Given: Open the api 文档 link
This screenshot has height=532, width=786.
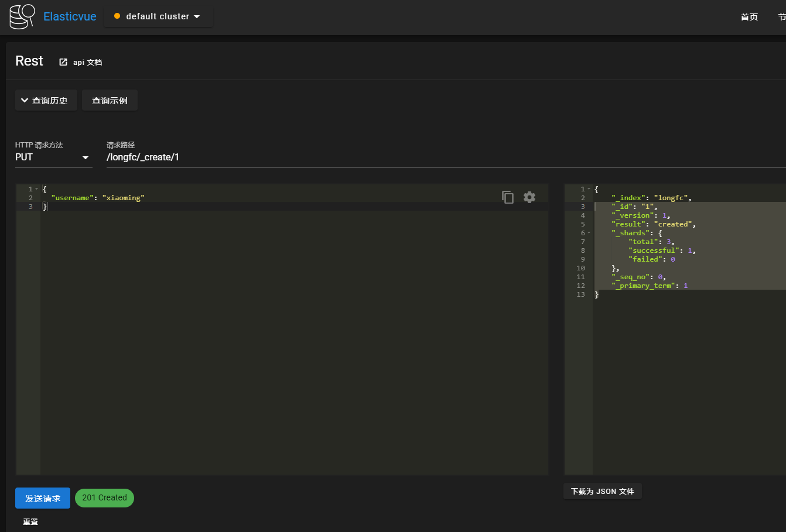Looking at the screenshot, I should coord(87,62).
